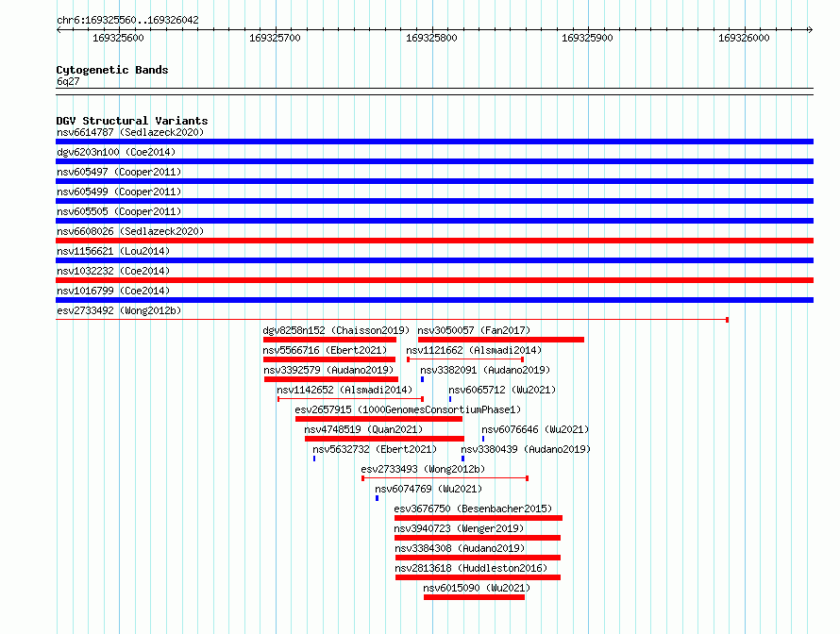The width and height of the screenshot is (840, 634).
Task: Open nsv605499 (Cooper2011) variant
Action: tap(119, 192)
